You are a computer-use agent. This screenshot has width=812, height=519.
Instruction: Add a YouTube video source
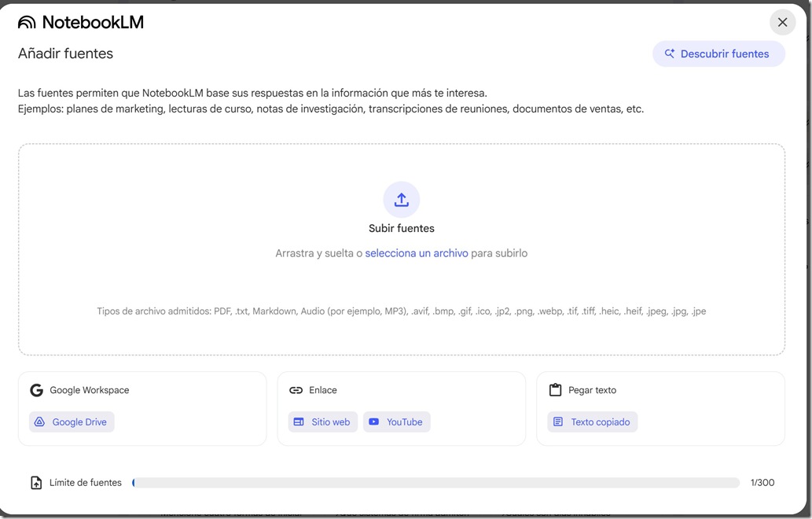click(397, 421)
